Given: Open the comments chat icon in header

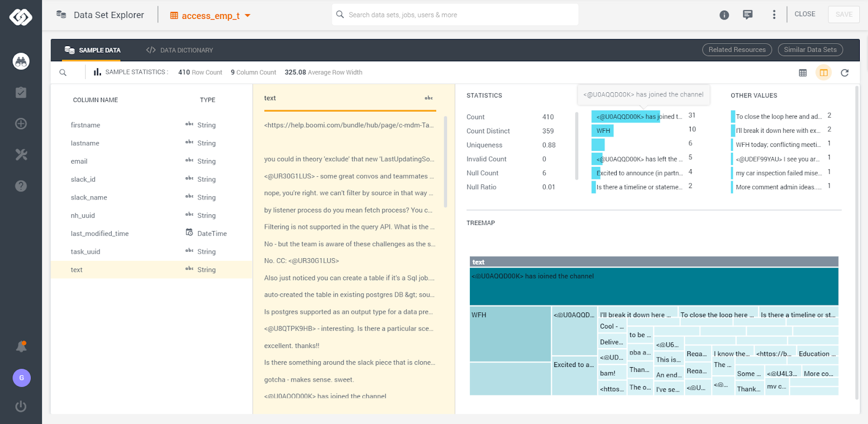Looking at the screenshot, I should tap(748, 15).
